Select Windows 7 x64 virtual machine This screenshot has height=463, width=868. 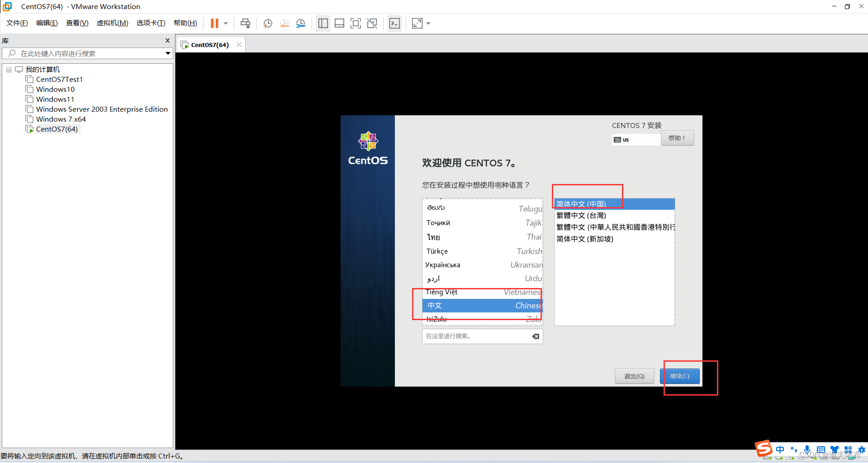pyautogui.click(x=61, y=119)
